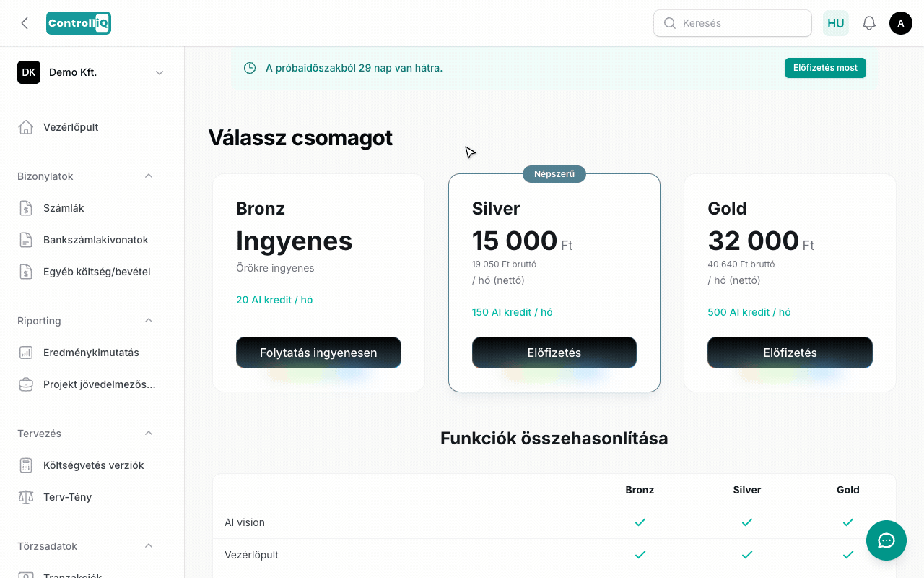The height and width of the screenshot is (578, 924).
Task: Collapse the Riporting section
Action: coord(149,321)
